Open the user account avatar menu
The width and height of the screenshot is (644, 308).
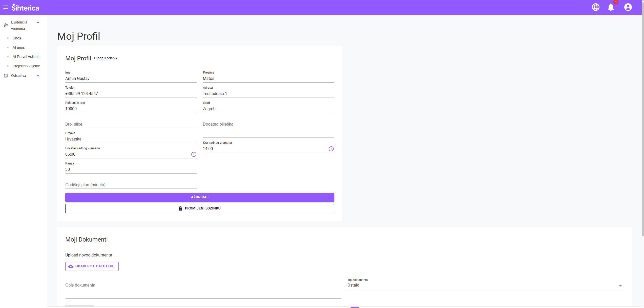[628, 7]
